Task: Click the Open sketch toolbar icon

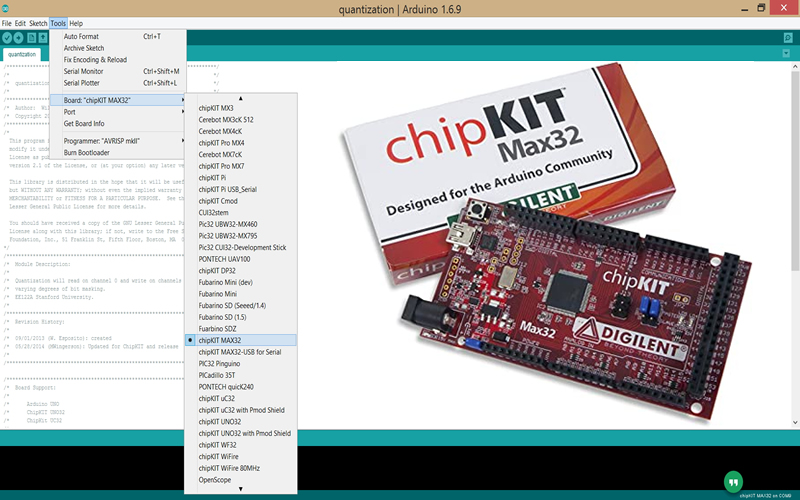Action: coord(43,38)
